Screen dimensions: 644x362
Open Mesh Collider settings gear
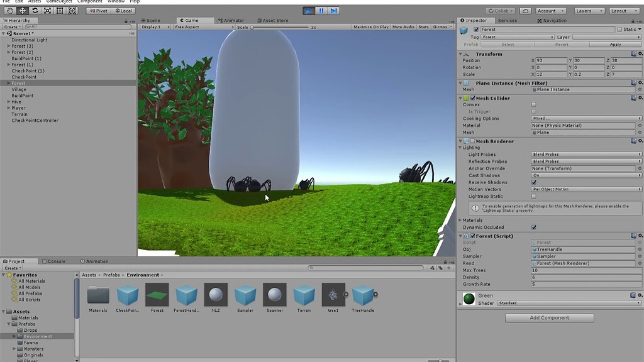tap(639, 98)
